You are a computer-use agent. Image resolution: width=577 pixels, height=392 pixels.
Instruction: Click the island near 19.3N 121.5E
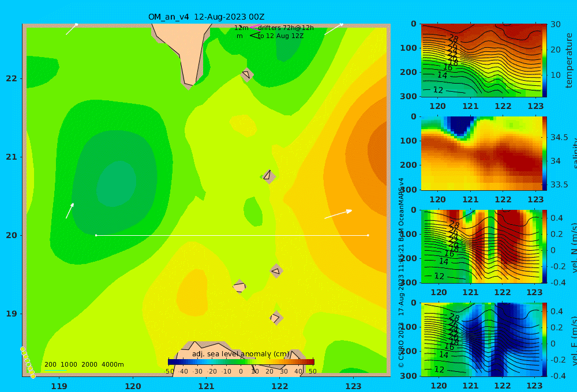click(x=239, y=287)
